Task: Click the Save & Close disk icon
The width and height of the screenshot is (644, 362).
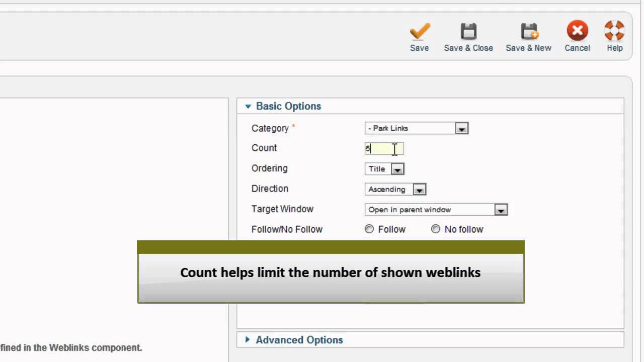Action: tap(468, 31)
